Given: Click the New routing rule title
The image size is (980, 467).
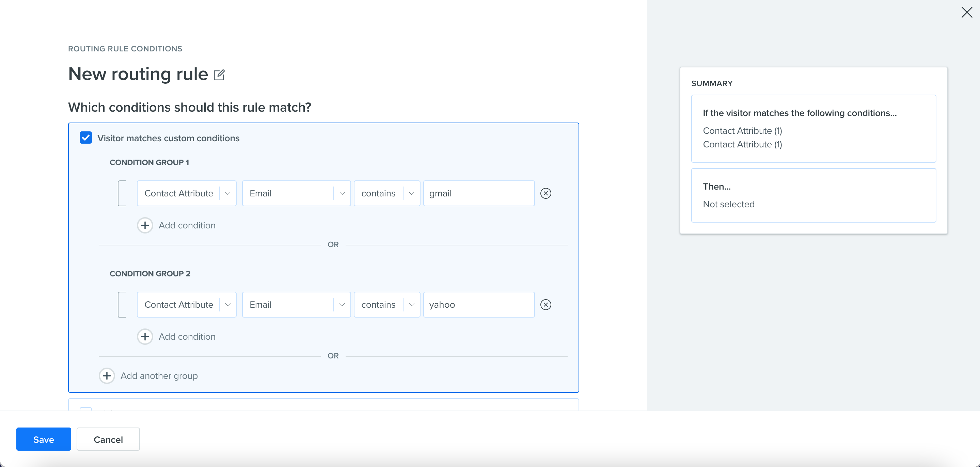Looking at the screenshot, I should [x=138, y=74].
